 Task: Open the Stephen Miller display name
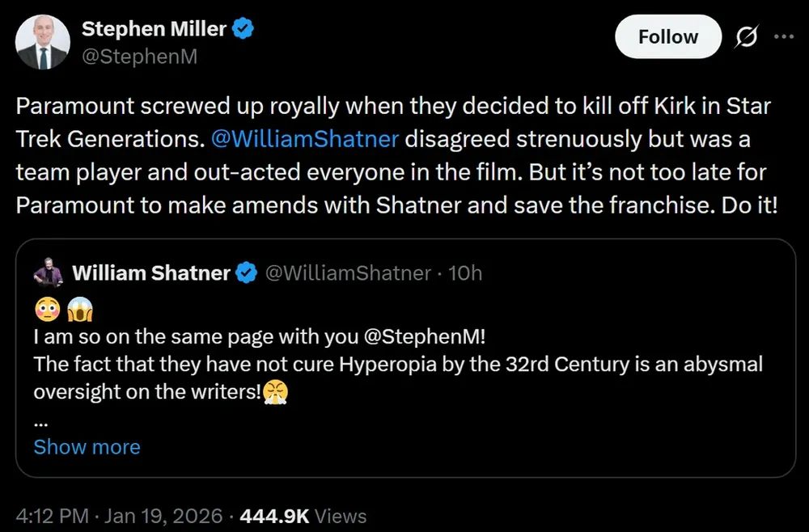[154, 30]
